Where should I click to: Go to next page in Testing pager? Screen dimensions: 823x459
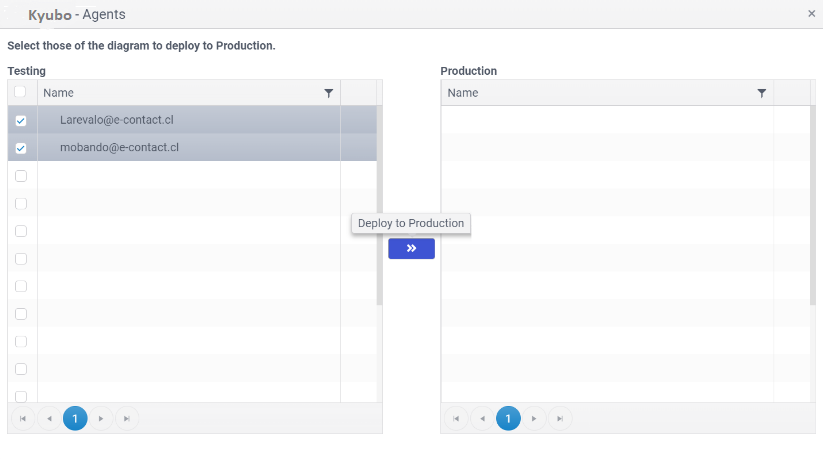pyautogui.click(x=101, y=418)
